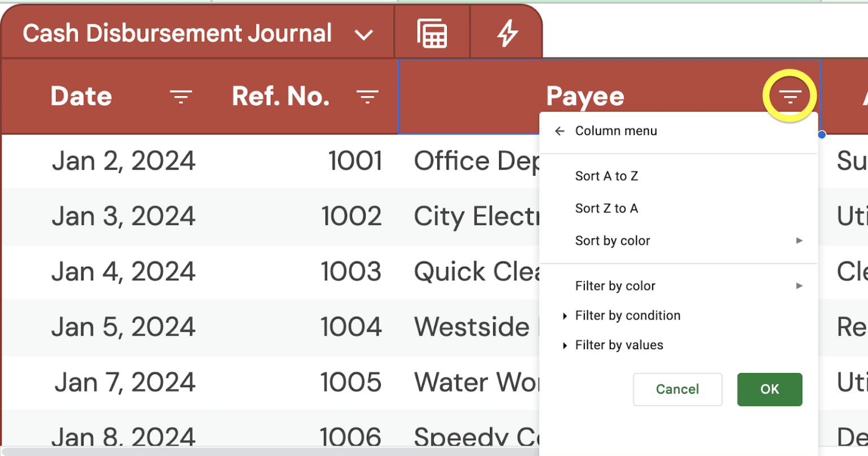Choose Filter by color

(615, 286)
